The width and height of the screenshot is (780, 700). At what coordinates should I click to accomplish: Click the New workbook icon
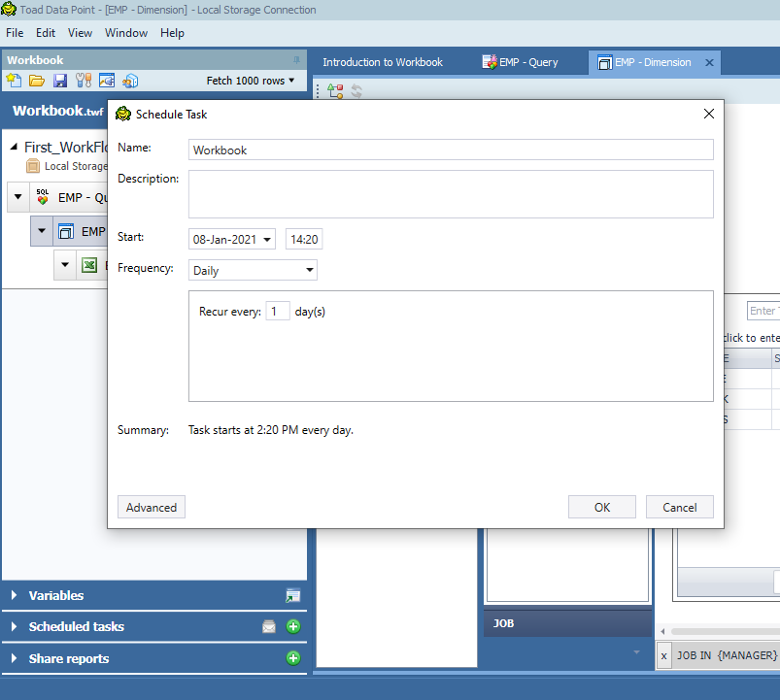tap(14, 80)
